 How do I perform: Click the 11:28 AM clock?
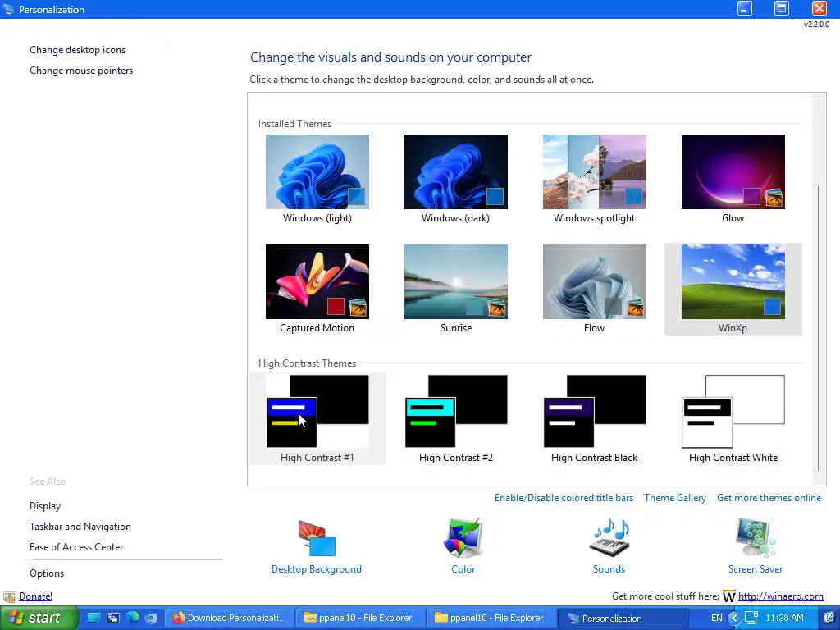pyautogui.click(x=784, y=619)
